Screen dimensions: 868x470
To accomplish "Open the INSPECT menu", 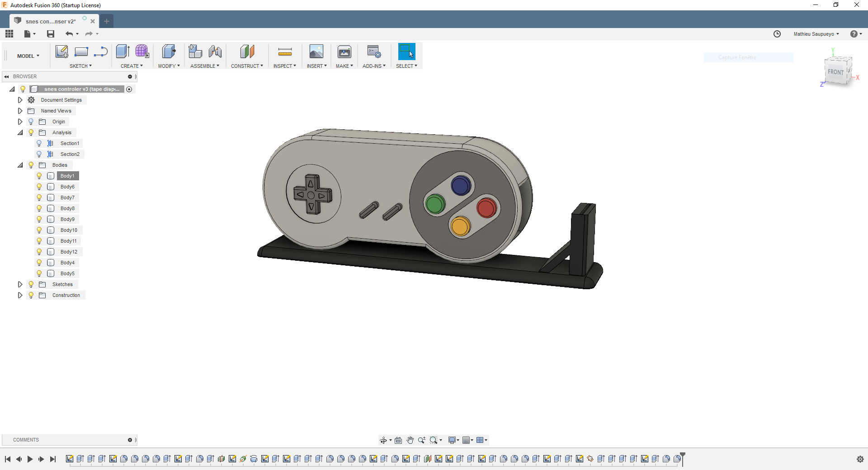I will pyautogui.click(x=285, y=66).
